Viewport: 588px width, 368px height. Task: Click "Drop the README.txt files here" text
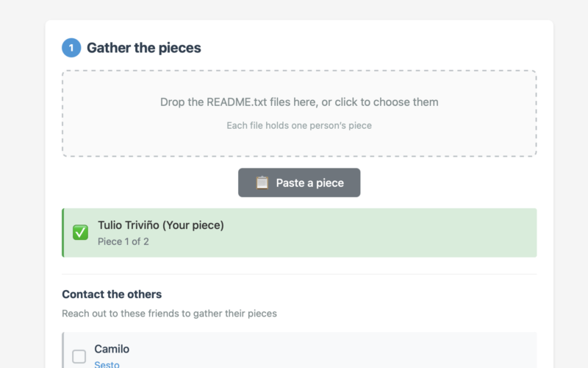299,102
